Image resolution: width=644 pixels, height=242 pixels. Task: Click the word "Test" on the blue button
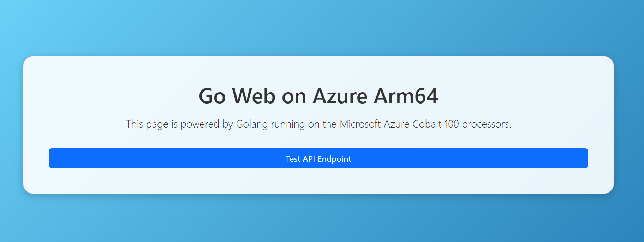293,159
